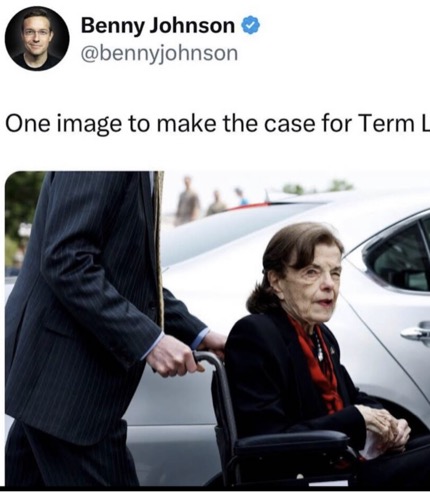Viewport: 430px width, 492px height.
Task: Open Benny Johnson's round profile avatar
Action: (x=37, y=38)
